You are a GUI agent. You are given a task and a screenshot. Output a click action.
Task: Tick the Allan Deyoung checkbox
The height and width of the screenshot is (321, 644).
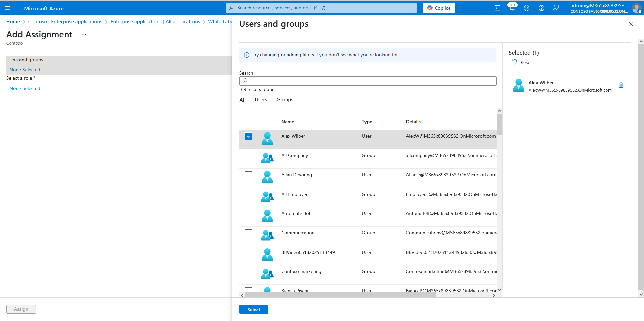248,175
